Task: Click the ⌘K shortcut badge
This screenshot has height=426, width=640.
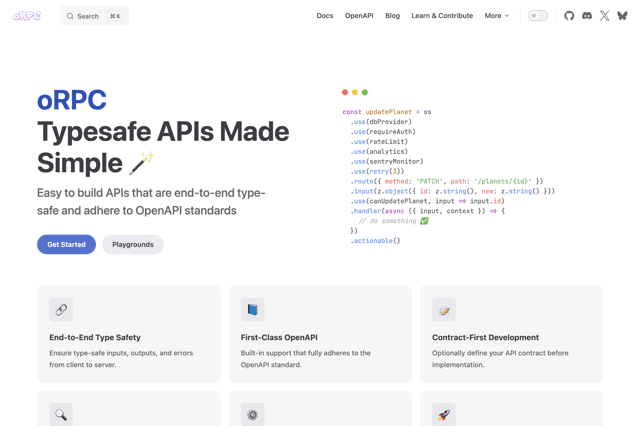Action: point(115,16)
